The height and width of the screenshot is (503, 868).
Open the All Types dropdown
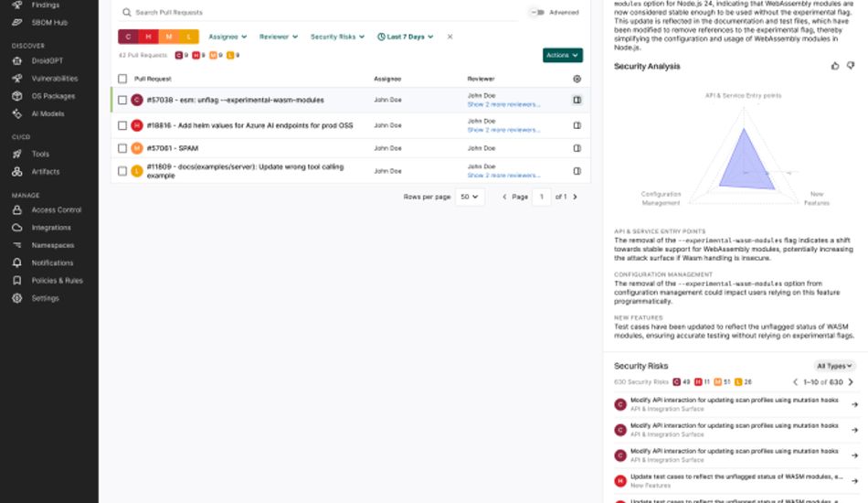(x=835, y=366)
